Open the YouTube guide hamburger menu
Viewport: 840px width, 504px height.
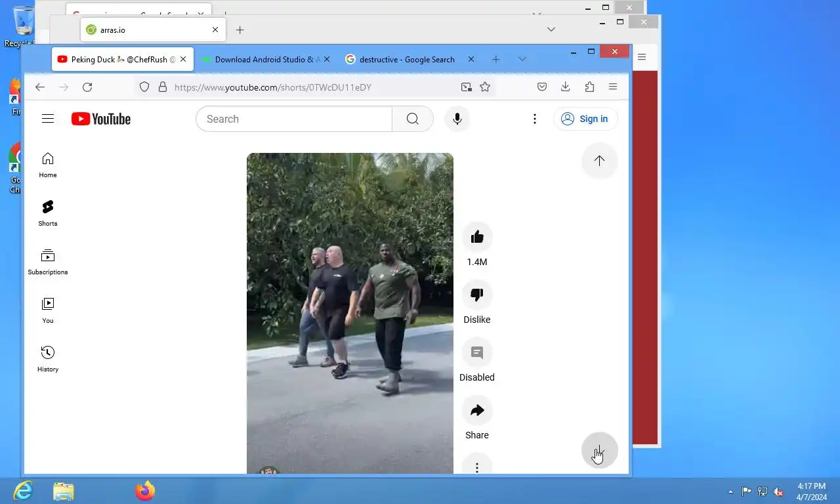(x=48, y=119)
